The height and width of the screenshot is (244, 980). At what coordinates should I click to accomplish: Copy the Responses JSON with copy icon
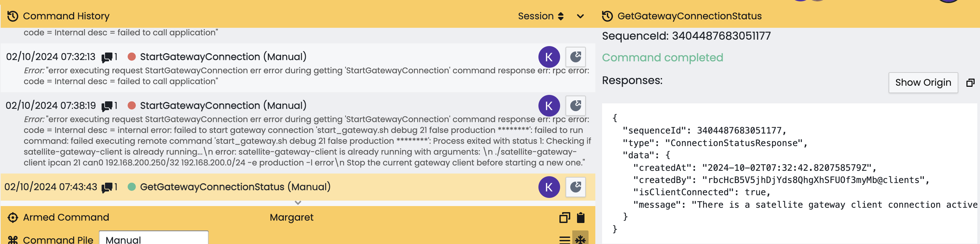tap(970, 83)
